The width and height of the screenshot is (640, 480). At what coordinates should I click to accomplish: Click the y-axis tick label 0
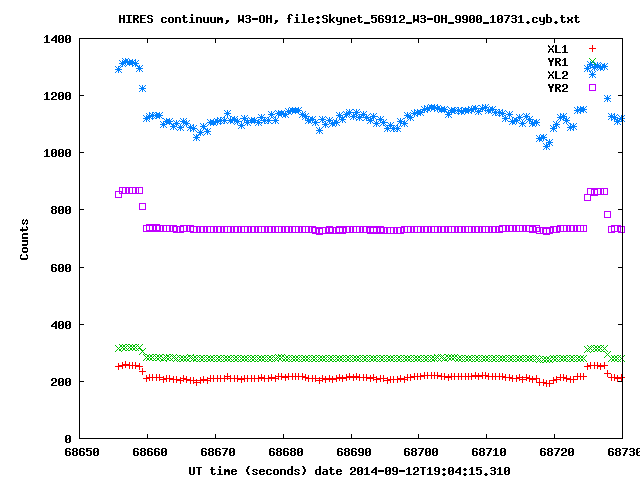[68, 439]
